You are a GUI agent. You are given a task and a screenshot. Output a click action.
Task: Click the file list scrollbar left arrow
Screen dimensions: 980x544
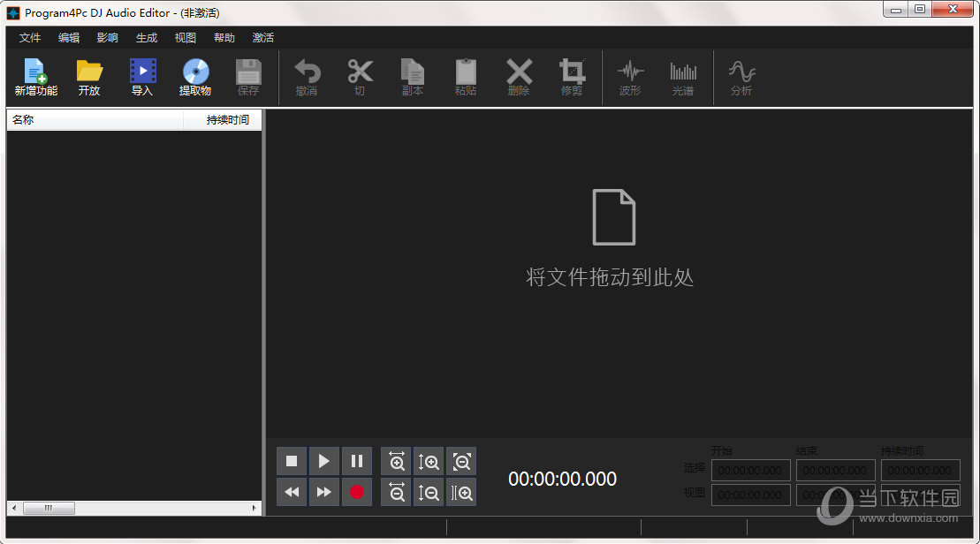14,508
